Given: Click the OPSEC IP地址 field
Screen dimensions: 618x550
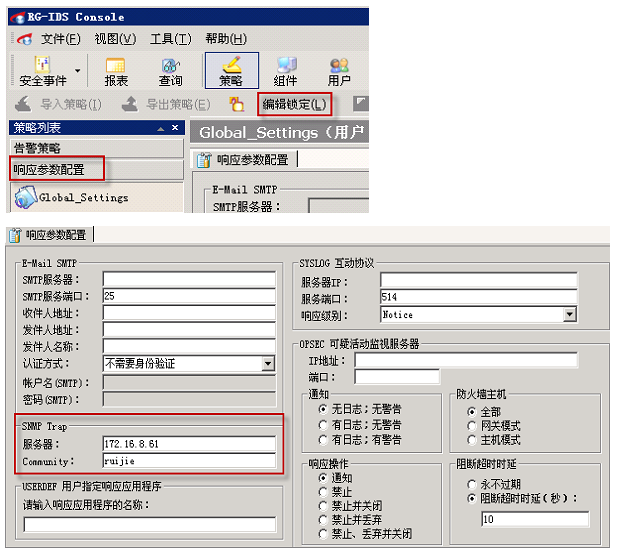Looking at the screenshot, I should pos(466,360).
